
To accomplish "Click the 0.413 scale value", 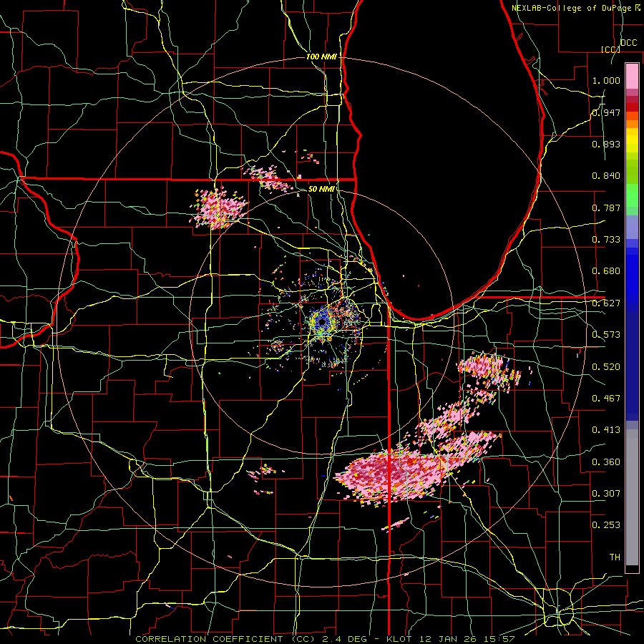I will coord(606,430).
